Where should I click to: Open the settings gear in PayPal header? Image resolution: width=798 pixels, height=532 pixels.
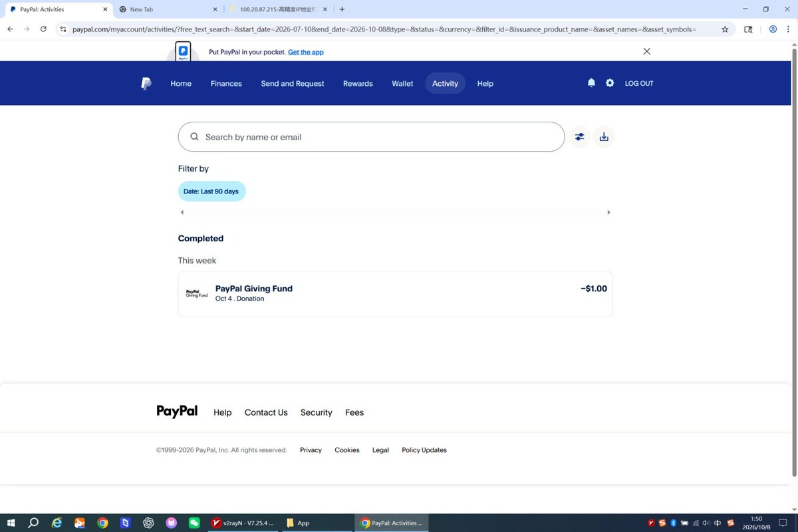pyautogui.click(x=610, y=83)
